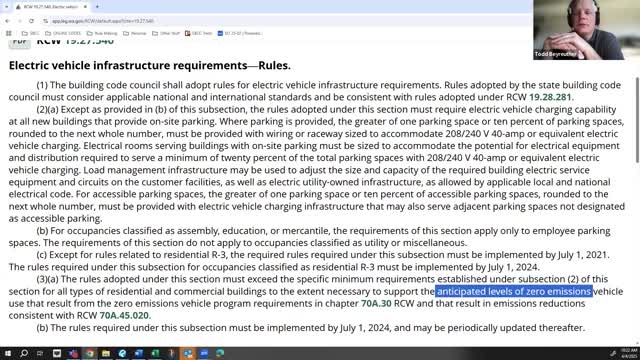Open a new browser tab
Screen dimensions: 640x360
[97, 7]
